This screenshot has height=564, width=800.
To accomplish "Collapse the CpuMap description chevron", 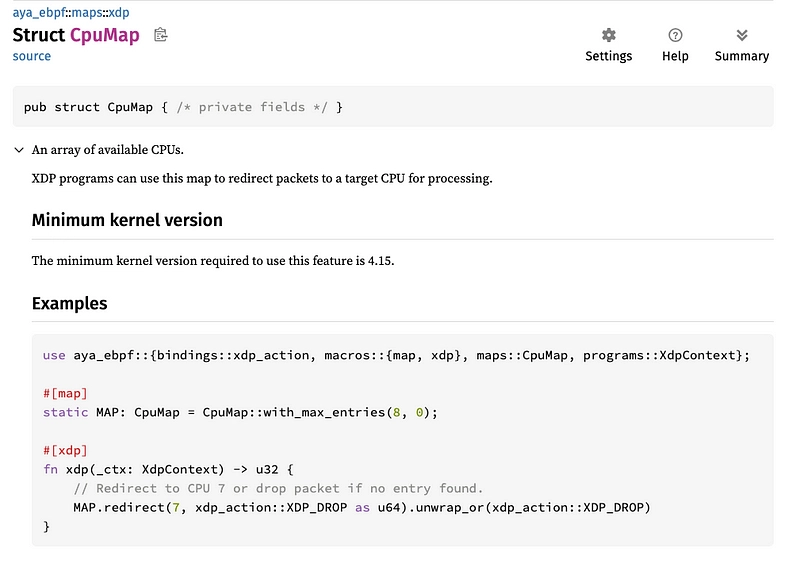I will pos(19,150).
